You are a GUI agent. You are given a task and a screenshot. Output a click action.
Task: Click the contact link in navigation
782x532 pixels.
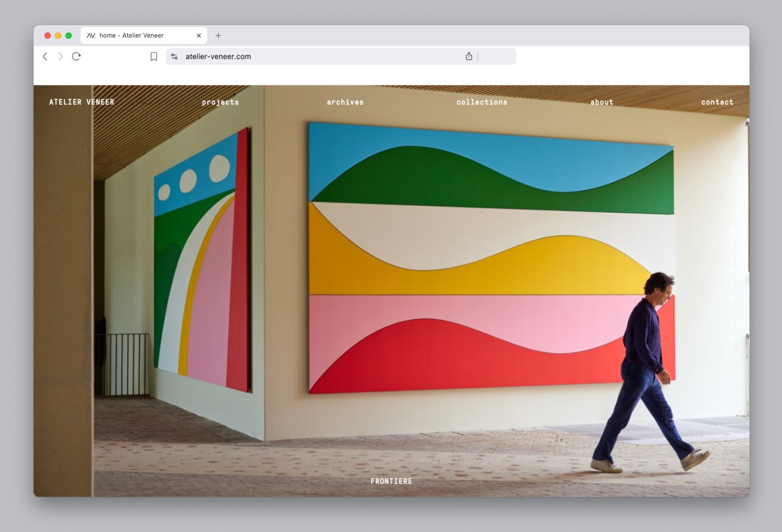tap(717, 102)
